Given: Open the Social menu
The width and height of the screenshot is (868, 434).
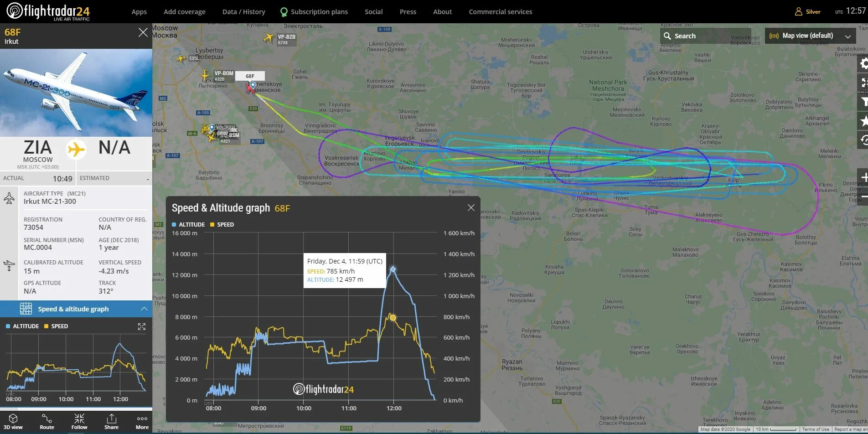Looking at the screenshot, I should 374,12.
